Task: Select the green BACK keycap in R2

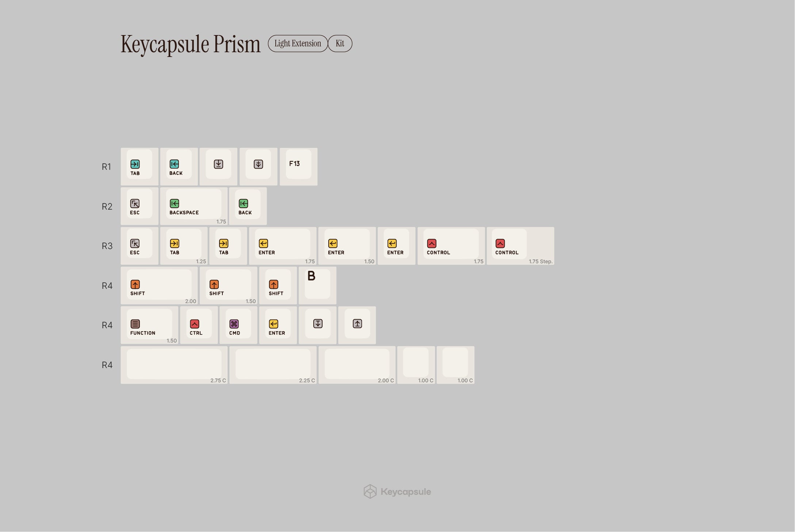Action: point(248,206)
